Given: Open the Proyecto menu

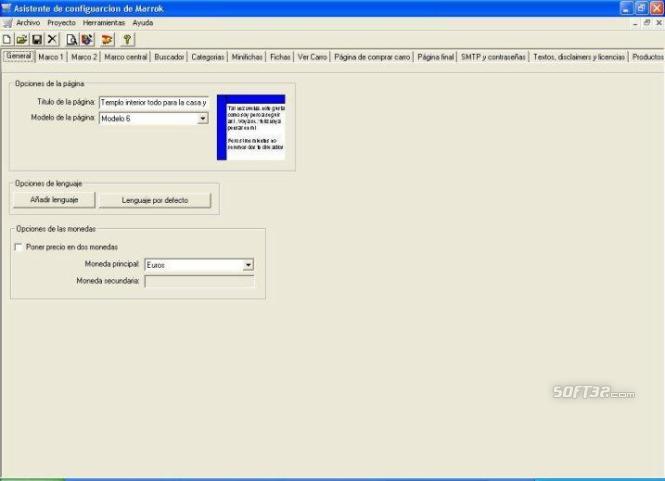Looking at the screenshot, I should (x=61, y=23).
